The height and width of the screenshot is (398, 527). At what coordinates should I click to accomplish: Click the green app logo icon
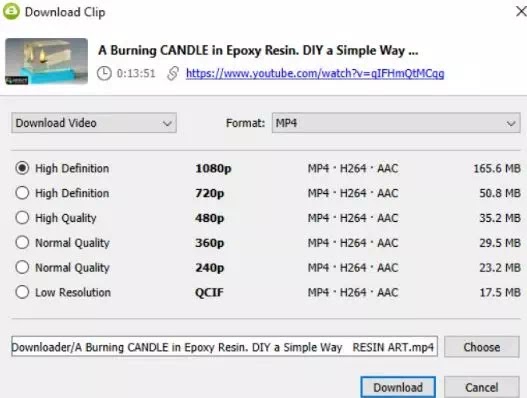11,11
